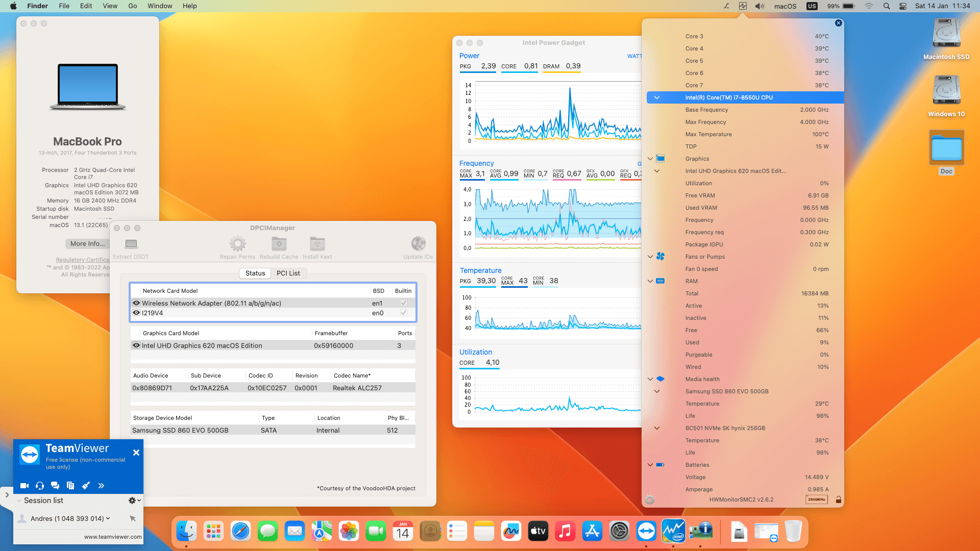
Task: Open the TeamViewer chat bubbles icon
Action: click(55, 486)
